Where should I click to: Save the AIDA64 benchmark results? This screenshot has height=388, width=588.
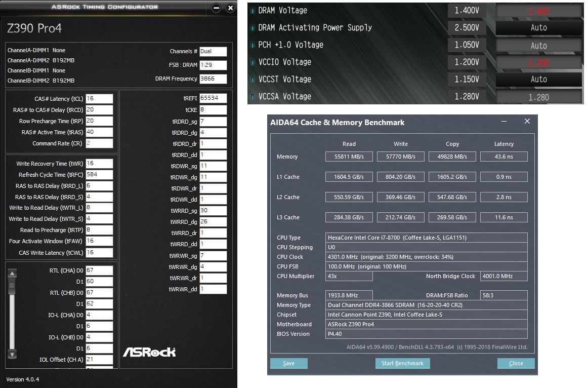pyautogui.click(x=289, y=363)
